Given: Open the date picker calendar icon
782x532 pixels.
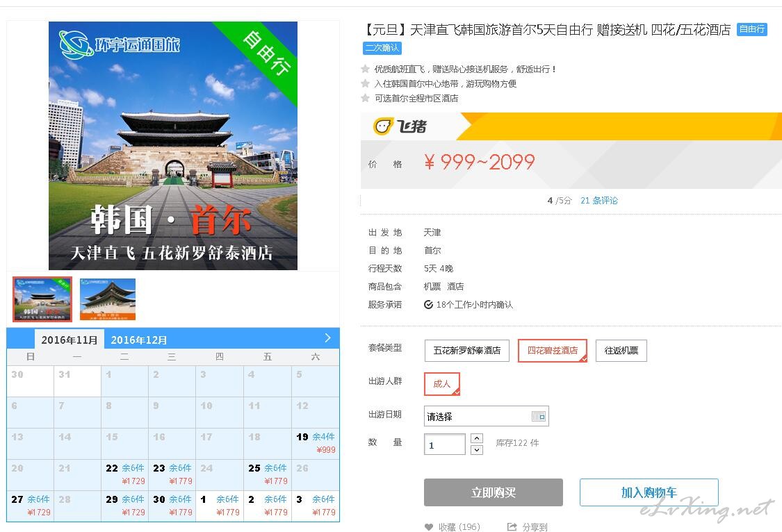Looking at the screenshot, I should click(539, 417).
